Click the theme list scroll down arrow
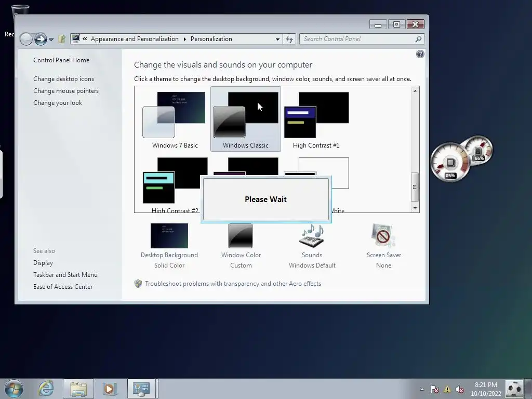 point(415,208)
